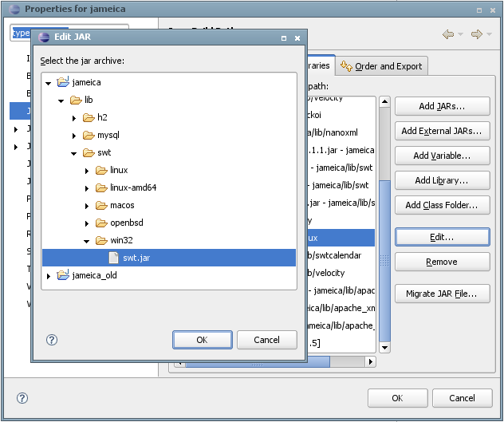Image resolution: width=504 pixels, height=422 pixels.
Task: Click the mysql folder icon
Action: 89,135
